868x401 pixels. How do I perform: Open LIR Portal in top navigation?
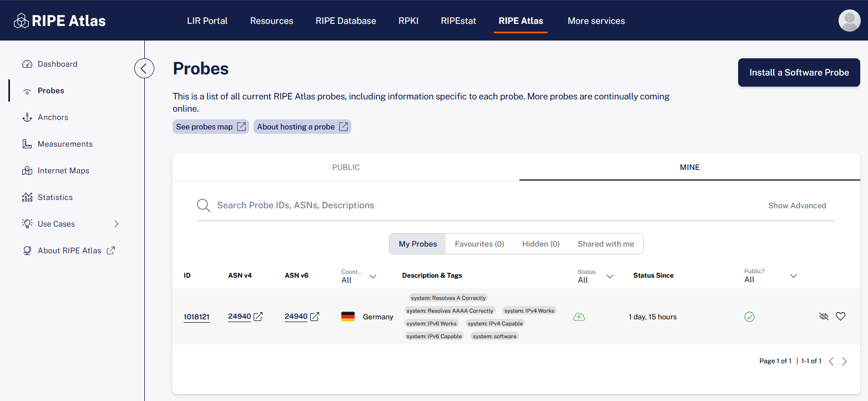pos(208,21)
